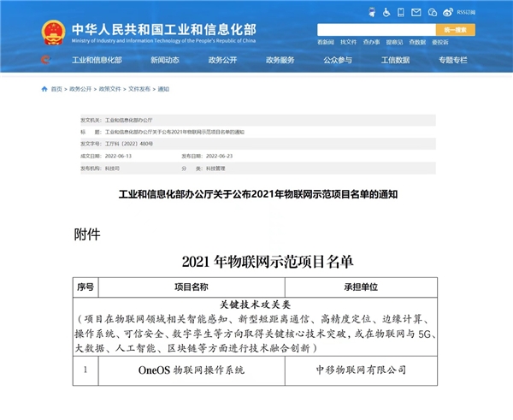Click the envelope mail icon
The image size is (513, 420).
tap(416, 13)
